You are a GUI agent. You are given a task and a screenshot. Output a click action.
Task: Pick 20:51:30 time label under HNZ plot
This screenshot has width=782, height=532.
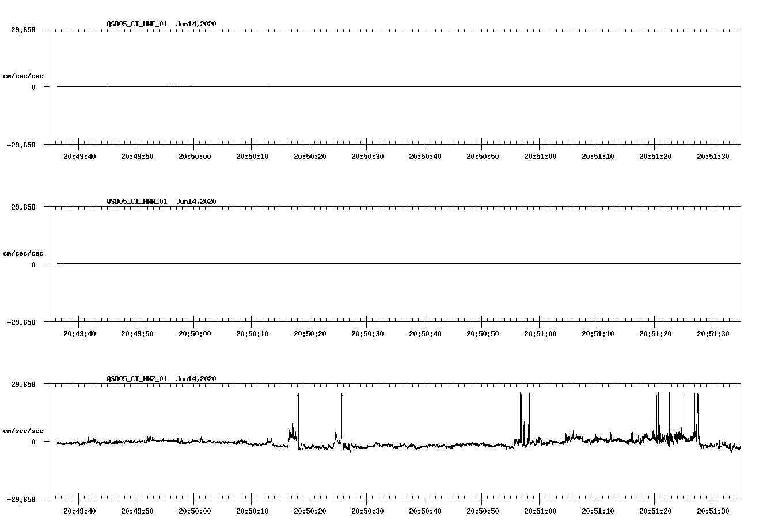pos(713,511)
